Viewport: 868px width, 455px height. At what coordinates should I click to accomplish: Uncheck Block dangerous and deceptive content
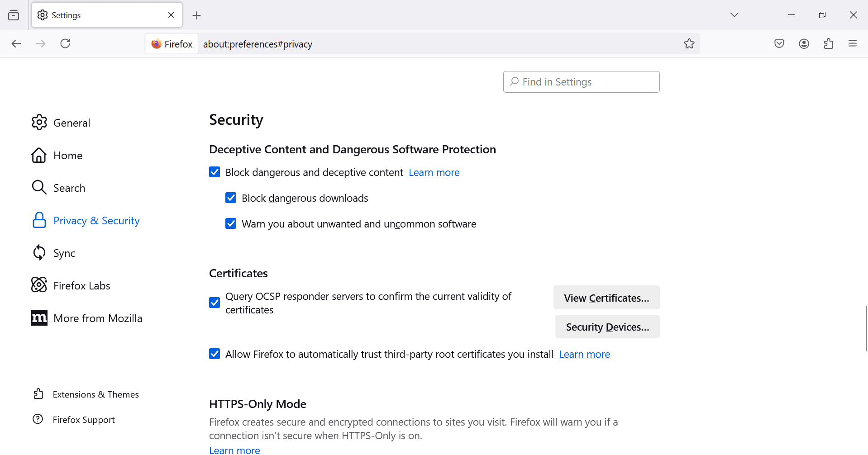click(x=215, y=172)
